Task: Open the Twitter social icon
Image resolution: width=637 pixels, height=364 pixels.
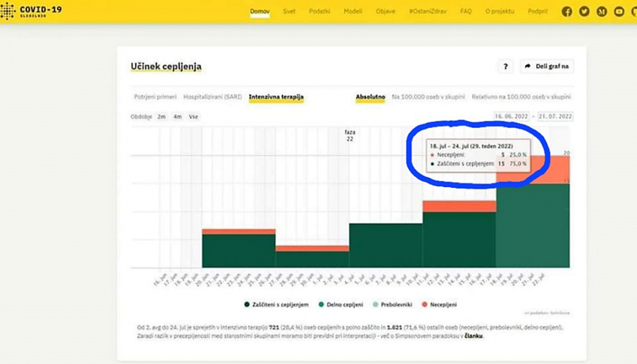Action: (x=584, y=11)
